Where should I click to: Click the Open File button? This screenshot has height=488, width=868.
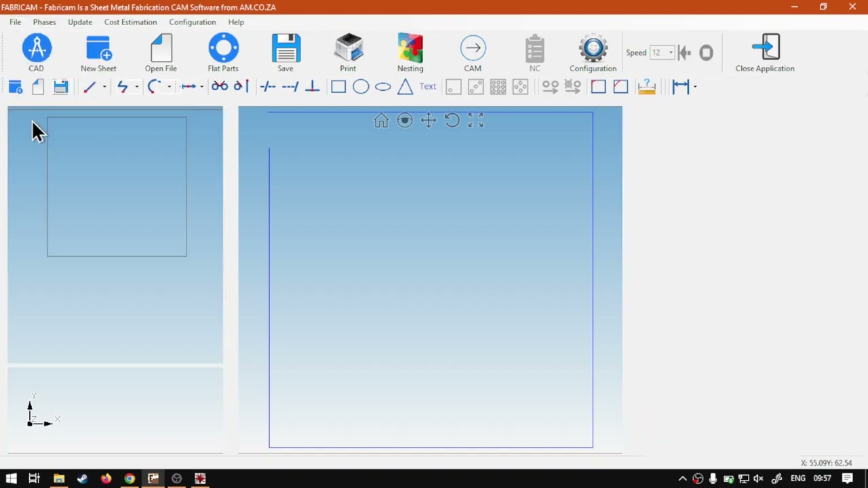click(161, 53)
